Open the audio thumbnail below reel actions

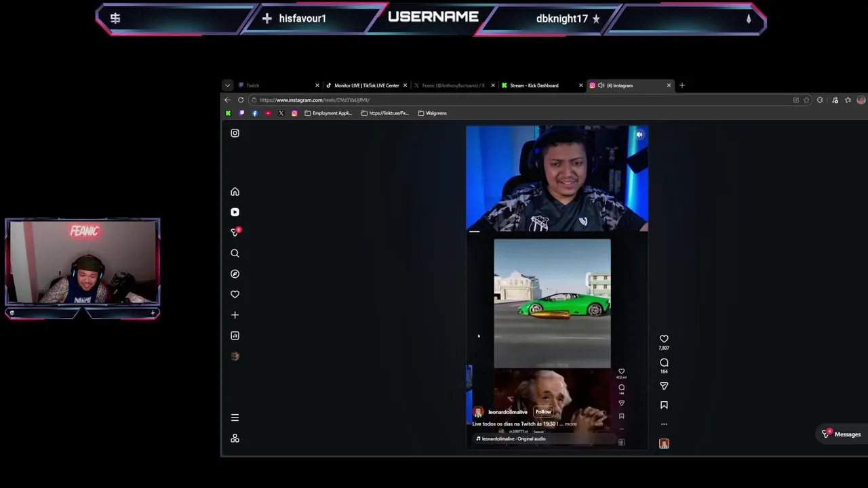pyautogui.click(x=664, y=444)
